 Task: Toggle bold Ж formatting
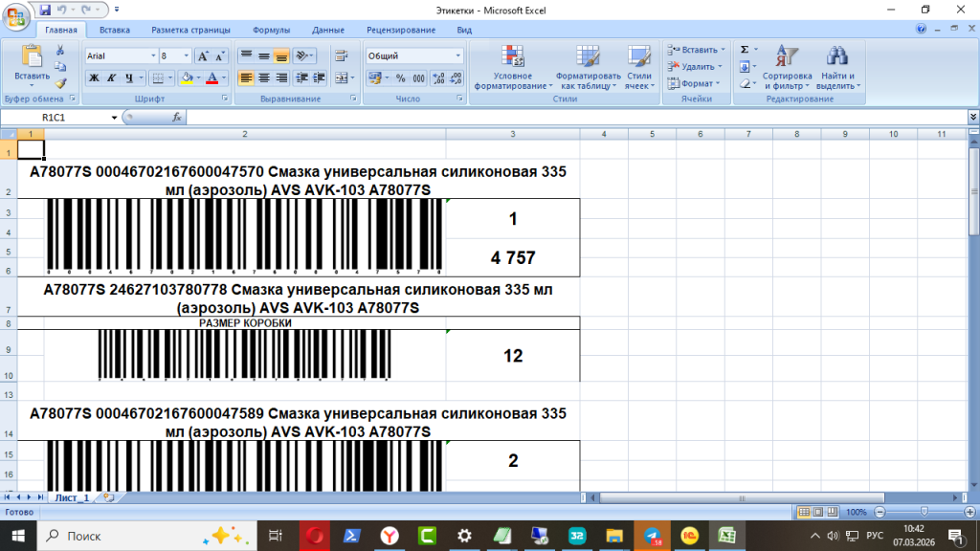coord(94,78)
